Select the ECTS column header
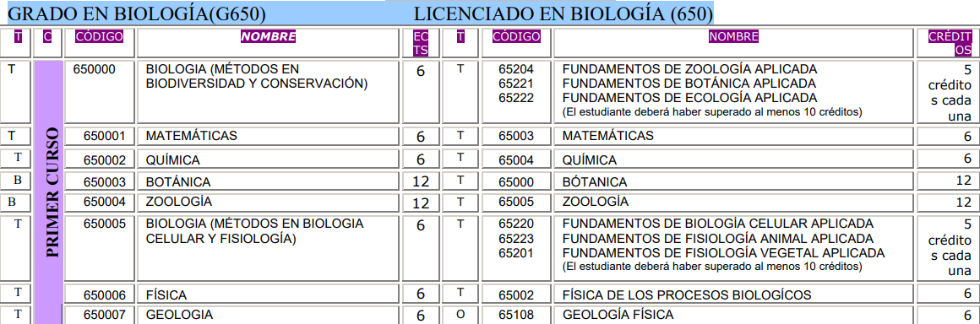This screenshot has height=324, width=980. coord(420,43)
